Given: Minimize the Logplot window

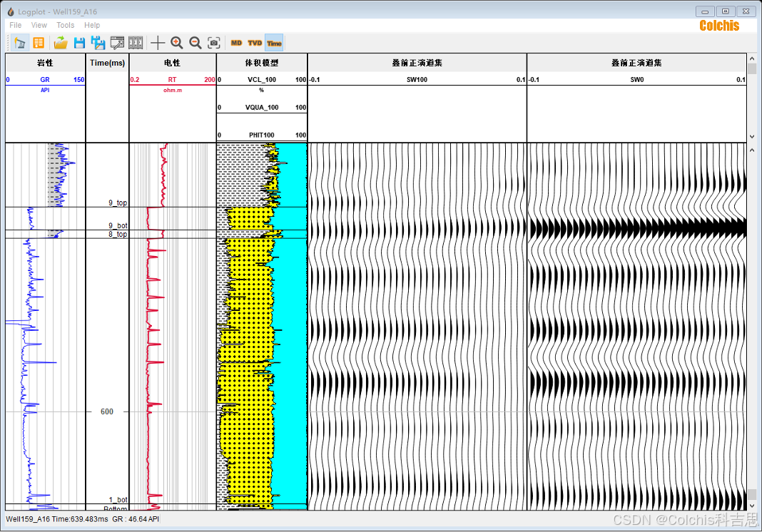Looking at the screenshot, I should pos(705,11).
